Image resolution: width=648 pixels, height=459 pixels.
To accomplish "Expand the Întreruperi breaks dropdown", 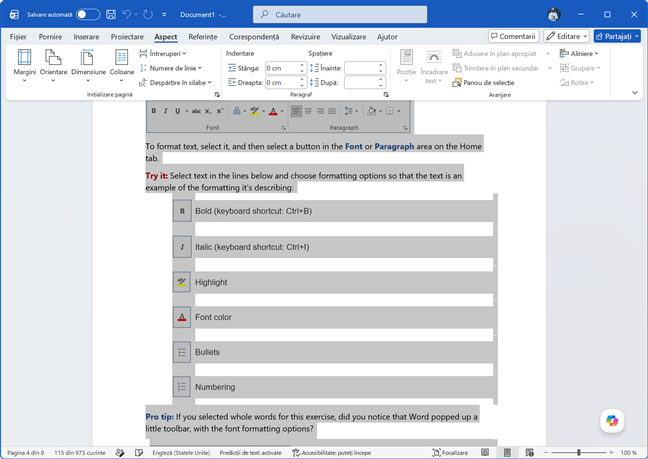I will pos(163,54).
